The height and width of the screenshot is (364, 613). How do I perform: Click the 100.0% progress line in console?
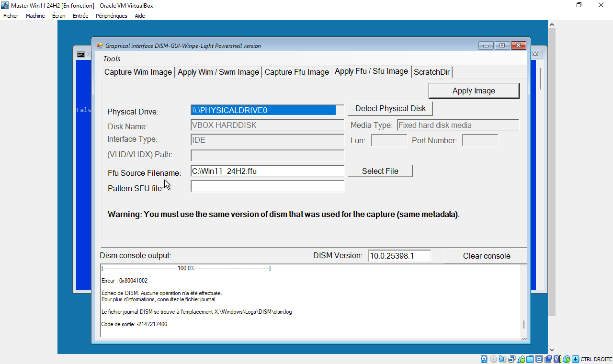point(186,268)
